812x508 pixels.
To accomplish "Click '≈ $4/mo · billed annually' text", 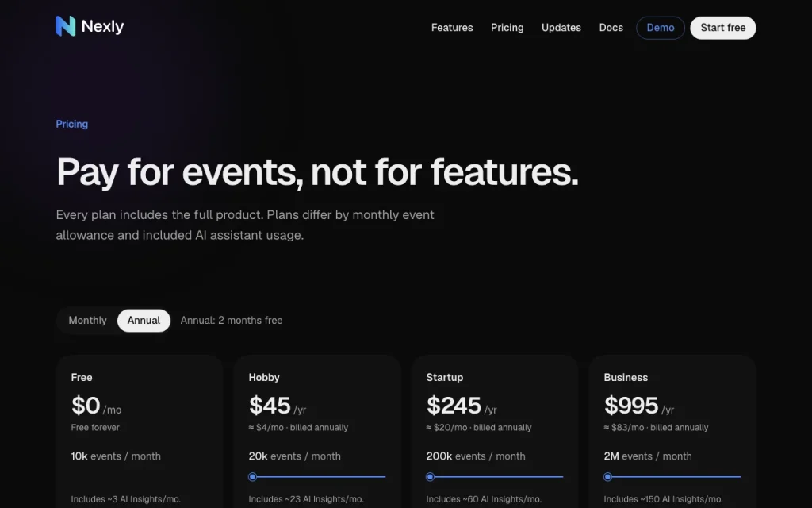I will pyautogui.click(x=298, y=428).
